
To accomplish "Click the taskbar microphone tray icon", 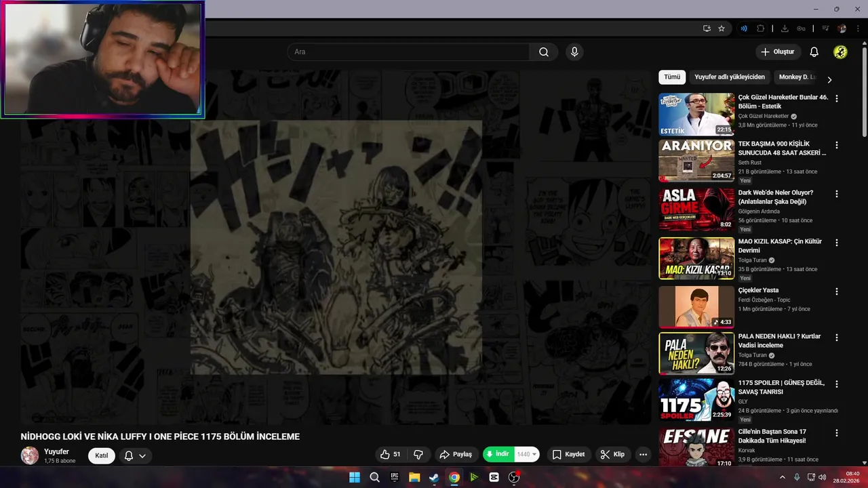I will pyautogui.click(x=797, y=477).
